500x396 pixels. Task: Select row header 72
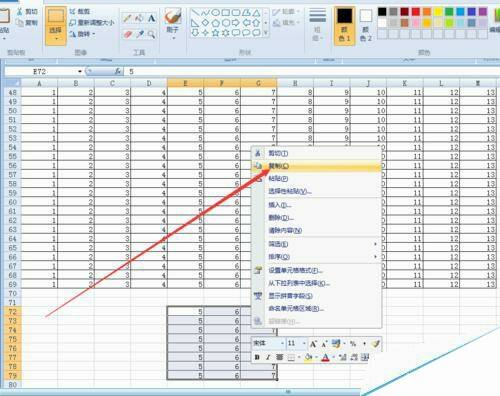[13, 312]
